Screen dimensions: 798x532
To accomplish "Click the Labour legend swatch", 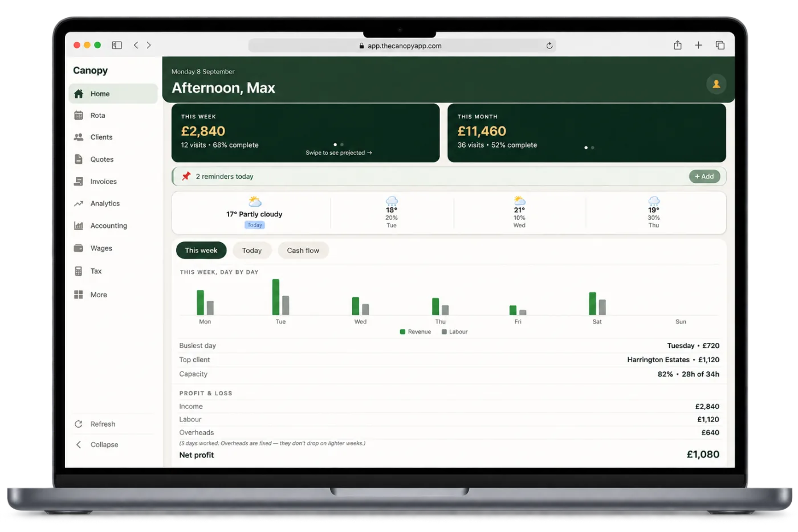I will (444, 332).
